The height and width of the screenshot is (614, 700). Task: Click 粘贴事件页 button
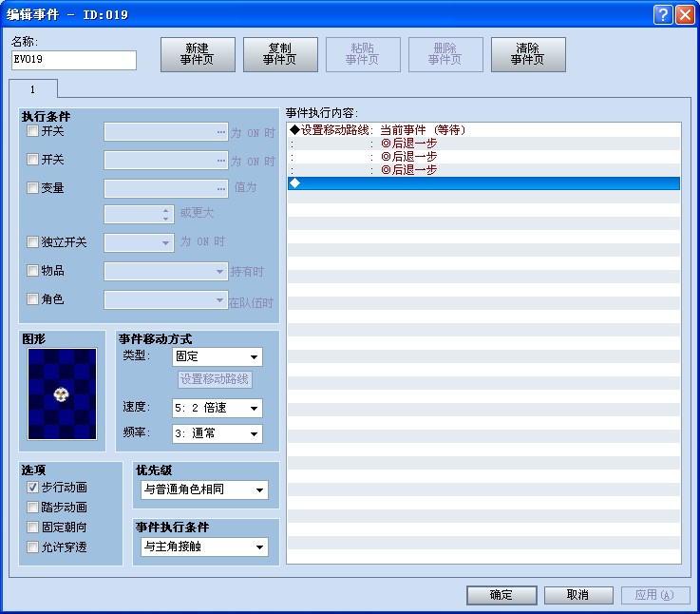pyautogui.click(x=363, y=54)
